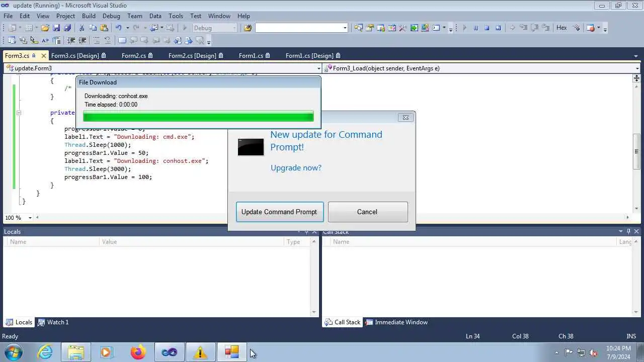Open the Debug menu
Screen dimensions: 644x362
(111, 16)
